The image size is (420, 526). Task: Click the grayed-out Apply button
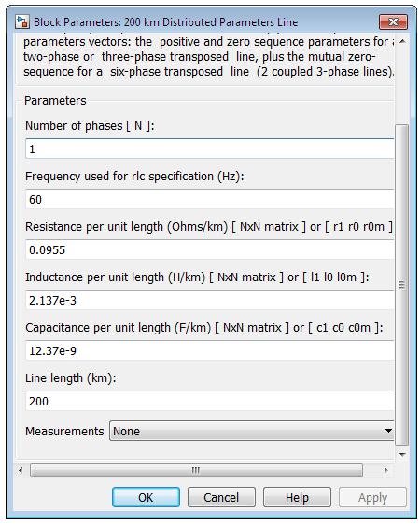click(x=372, y=497)
